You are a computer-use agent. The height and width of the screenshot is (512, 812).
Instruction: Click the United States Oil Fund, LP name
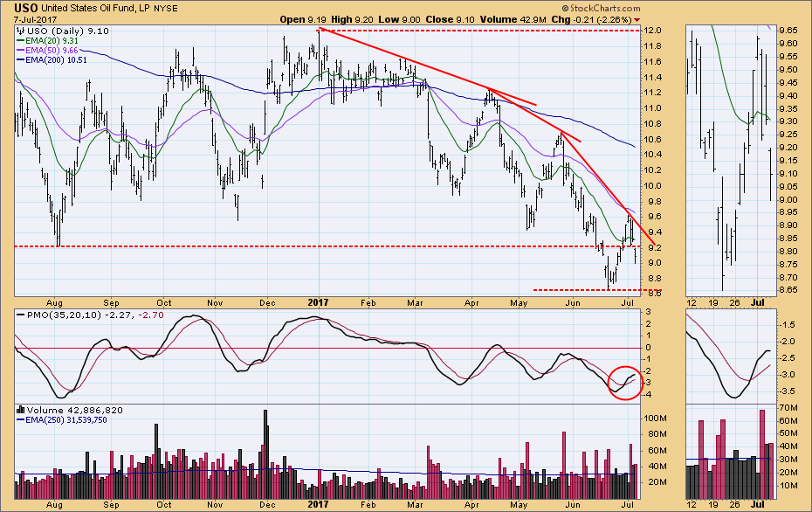(x=95, y=8)
